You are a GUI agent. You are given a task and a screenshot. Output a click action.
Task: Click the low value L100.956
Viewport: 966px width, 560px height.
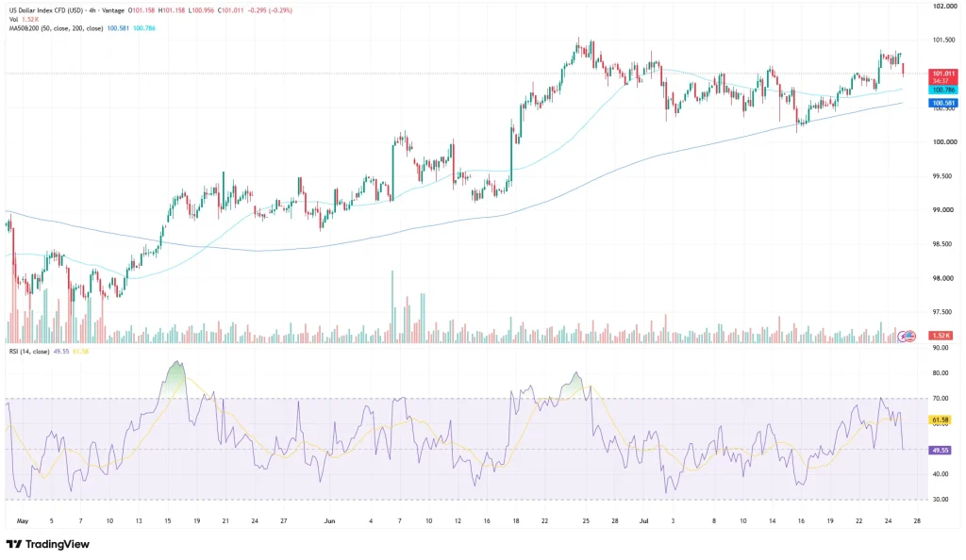201,10
